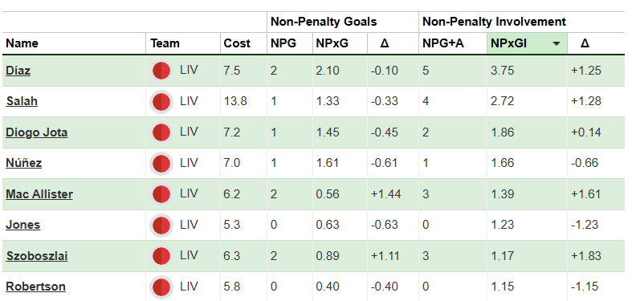Screen dimensions: 644x301
Task: Sort the table by the NPxG column
Action: point(331,43)
